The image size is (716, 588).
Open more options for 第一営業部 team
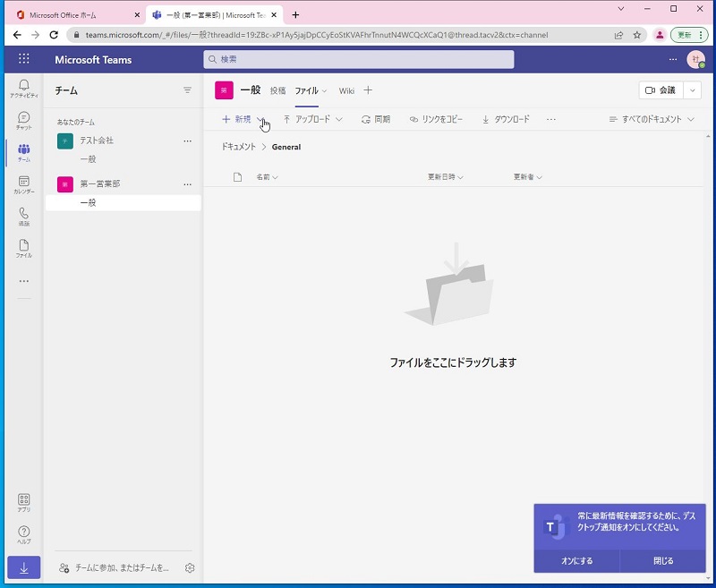(x=187, y=184)
